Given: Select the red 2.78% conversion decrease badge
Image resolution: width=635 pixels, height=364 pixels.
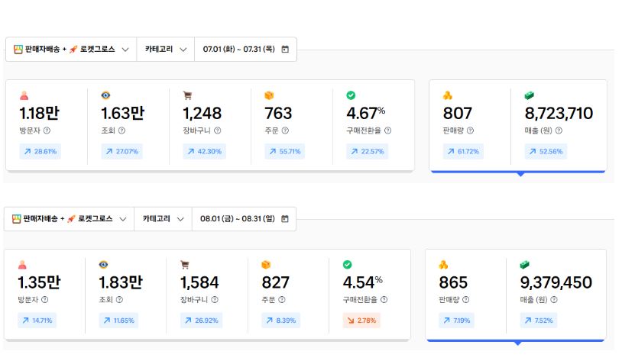Looking at the screenshot, I should 361,321.
